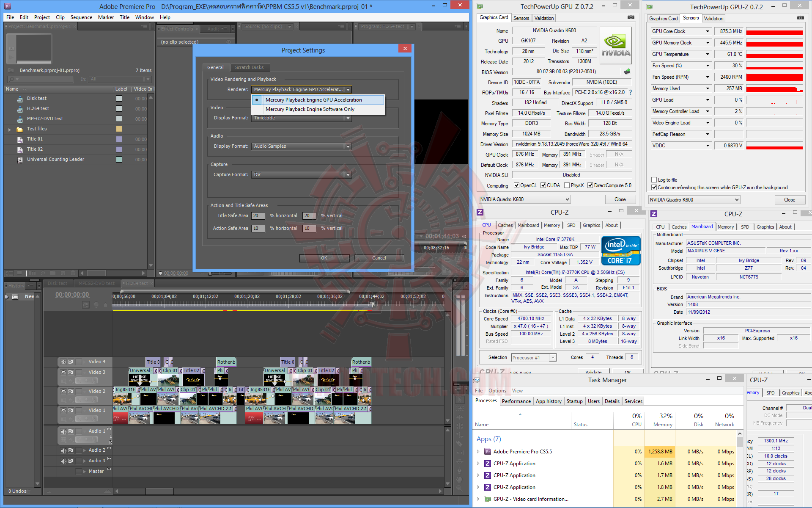Select Mercury Playback Engine Software Only
This screenshot has height=508, width=812.
tap(310, 109)
